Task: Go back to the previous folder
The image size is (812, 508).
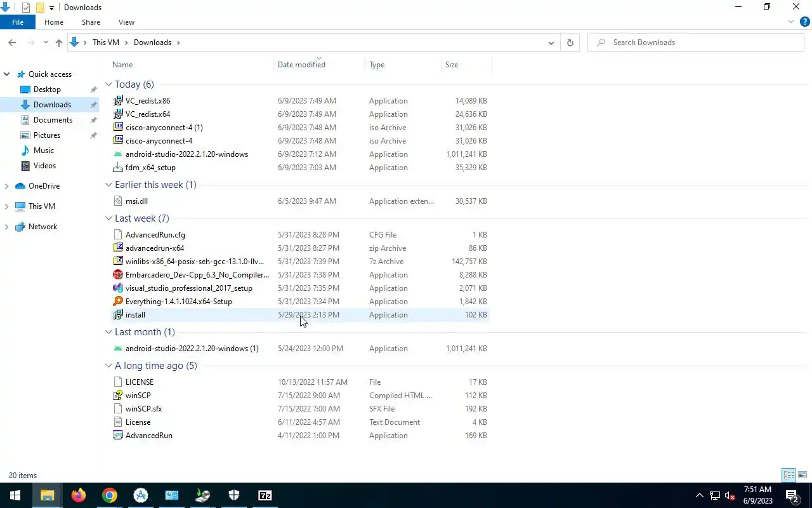Action: point(12,43)
